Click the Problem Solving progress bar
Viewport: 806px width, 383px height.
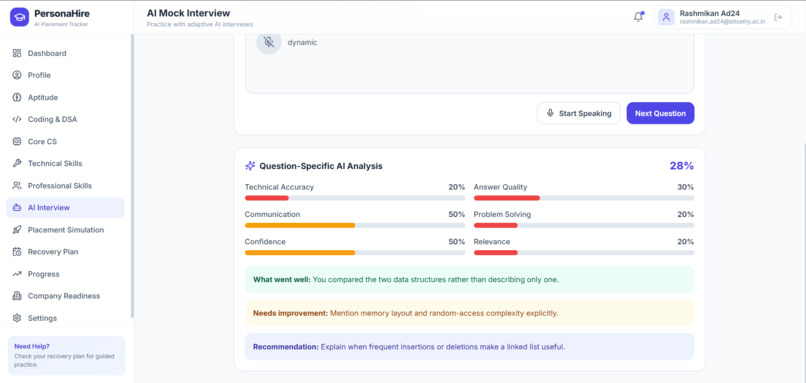click(x=584, y=225)
